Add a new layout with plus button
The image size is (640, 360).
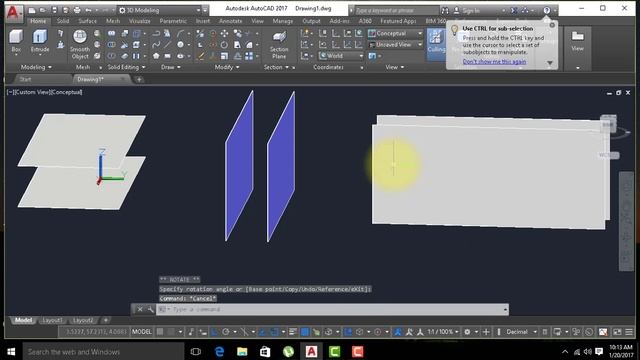(106, 320)
